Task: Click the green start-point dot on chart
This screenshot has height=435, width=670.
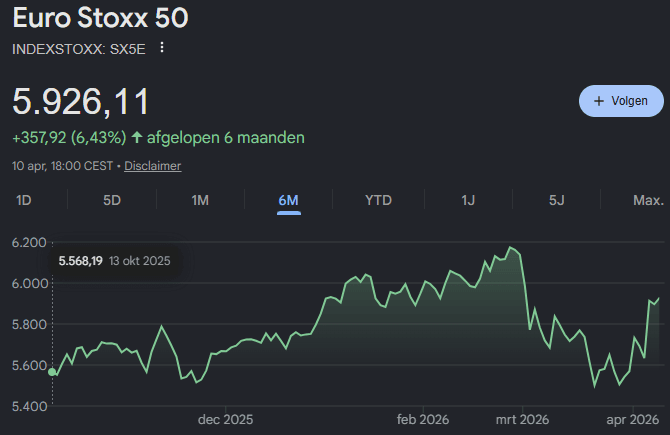Action: tap(52, 372)
